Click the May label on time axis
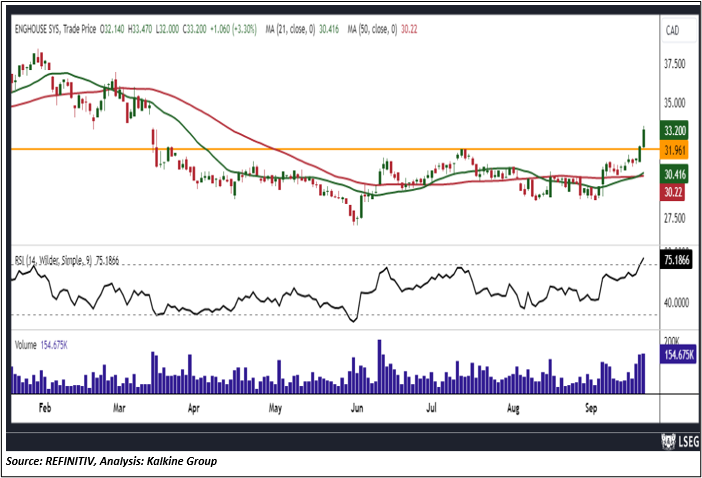Image resolution: width=702 pixels, height=478 pixels. pyautogui.click(x=275, y=409)
